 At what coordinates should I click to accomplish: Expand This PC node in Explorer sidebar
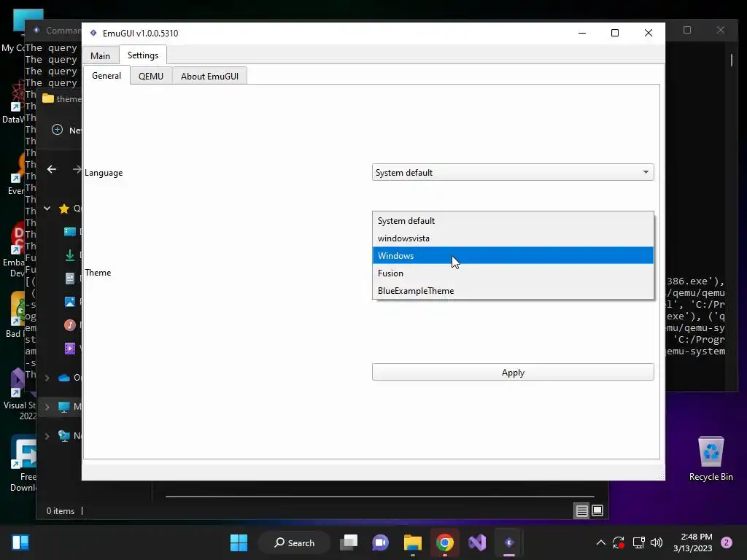coord(47,407)
